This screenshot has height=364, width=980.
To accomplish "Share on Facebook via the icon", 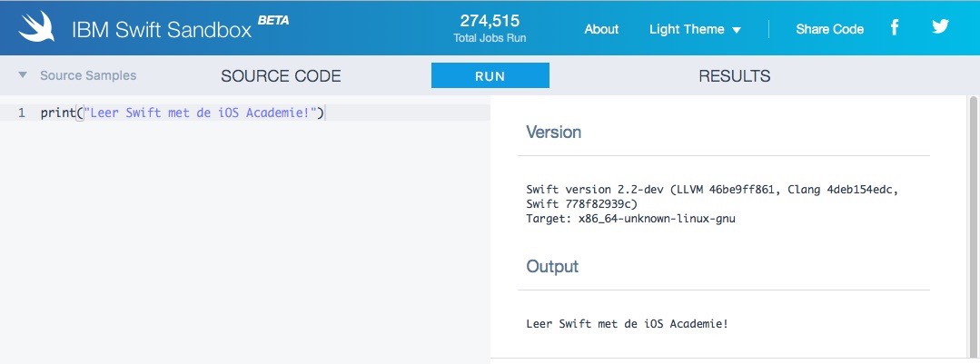I will click(894, 28).
